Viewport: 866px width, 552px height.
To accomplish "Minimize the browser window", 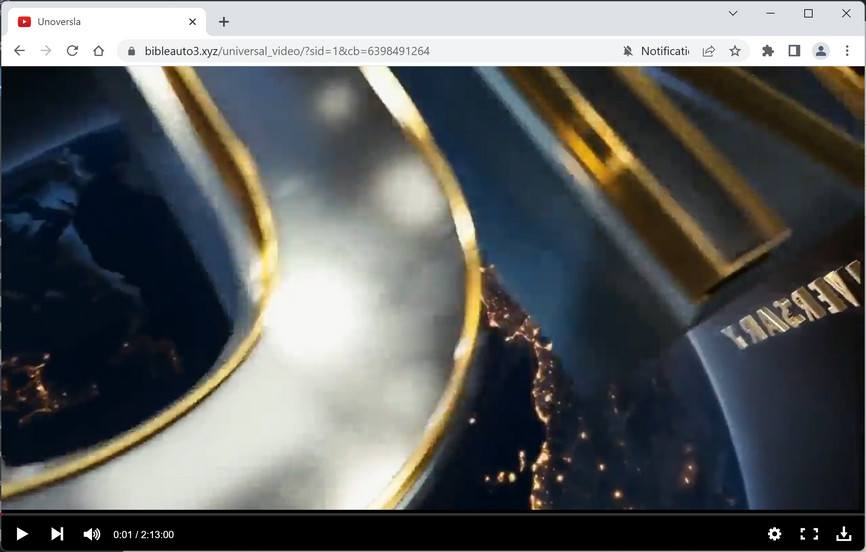I will click(x=770, y=13).
